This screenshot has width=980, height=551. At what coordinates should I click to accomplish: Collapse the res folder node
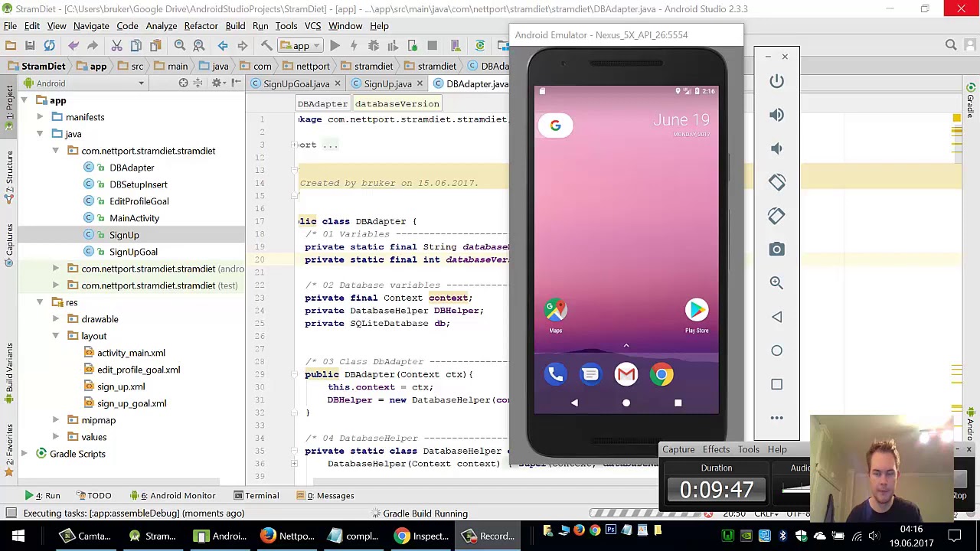(x=40, y=302)
